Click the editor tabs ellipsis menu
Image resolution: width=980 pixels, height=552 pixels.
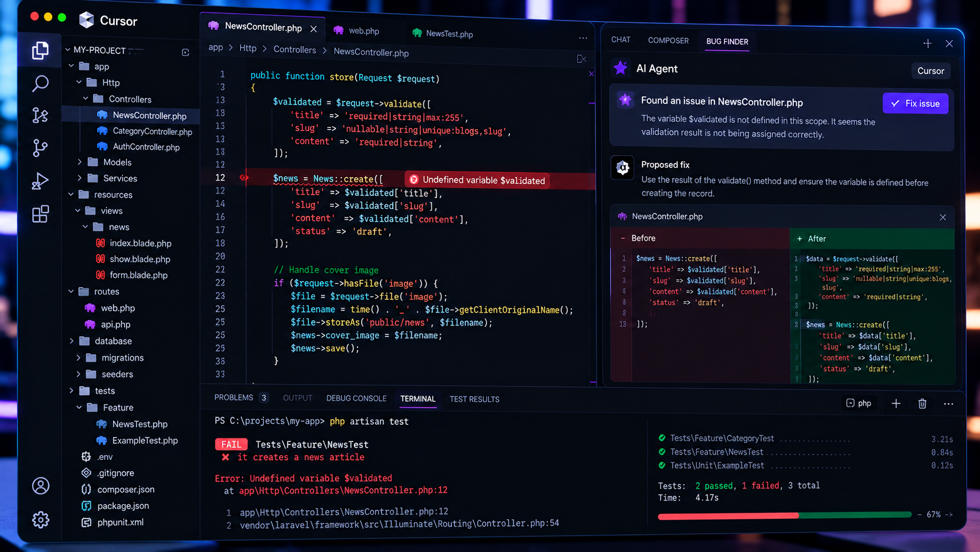point(583,38)
